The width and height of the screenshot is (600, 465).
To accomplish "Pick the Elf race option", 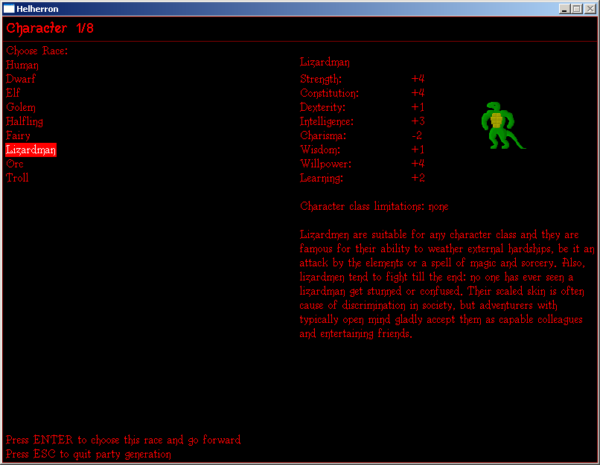I will click(13, 92).
